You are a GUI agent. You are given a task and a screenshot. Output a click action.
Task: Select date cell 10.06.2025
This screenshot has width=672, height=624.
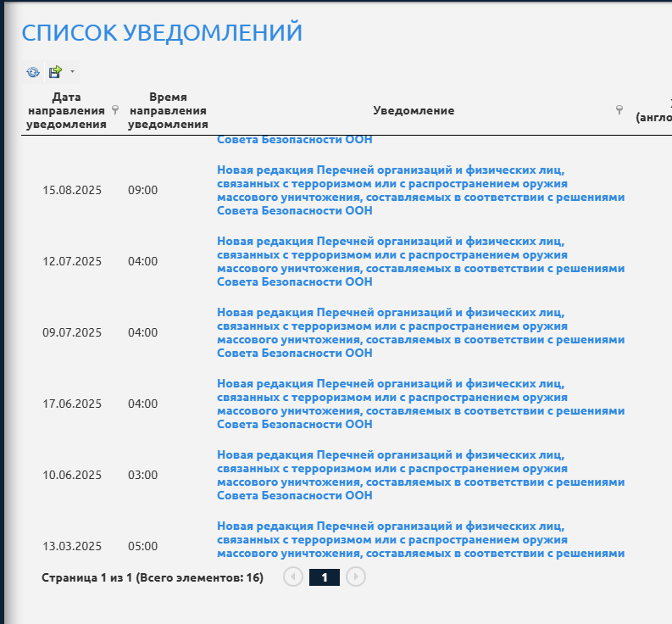pyautogui.click(x=72, y=475)
